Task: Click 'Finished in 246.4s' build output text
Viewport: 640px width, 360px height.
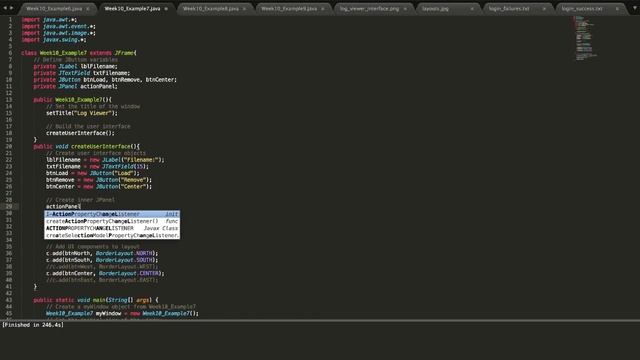Action: (33, 325)
